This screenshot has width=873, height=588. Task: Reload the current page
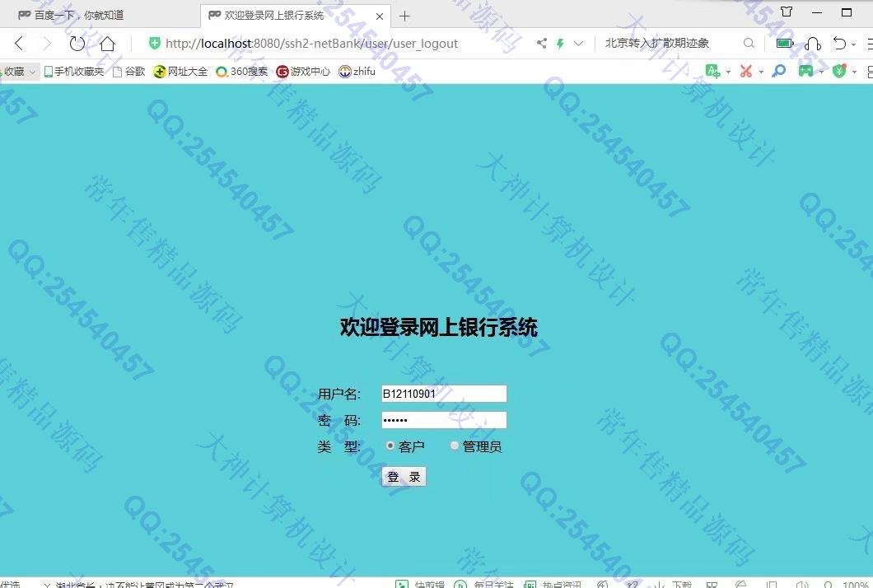(77, 44)
